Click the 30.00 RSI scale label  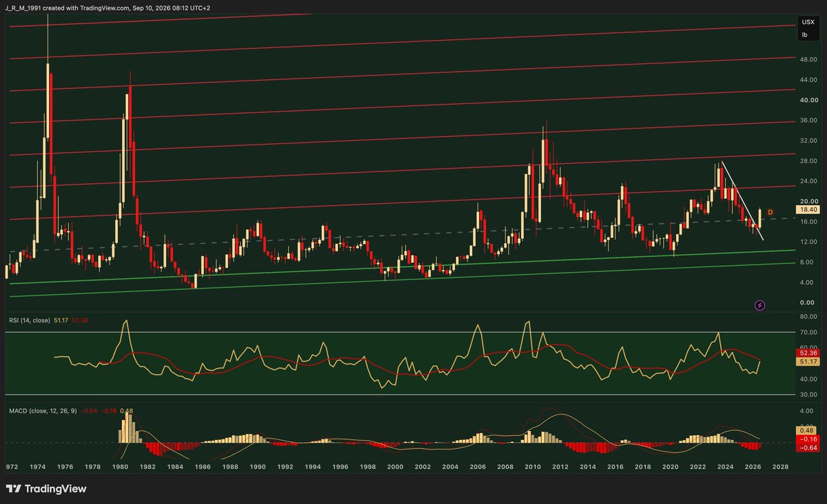808,395
